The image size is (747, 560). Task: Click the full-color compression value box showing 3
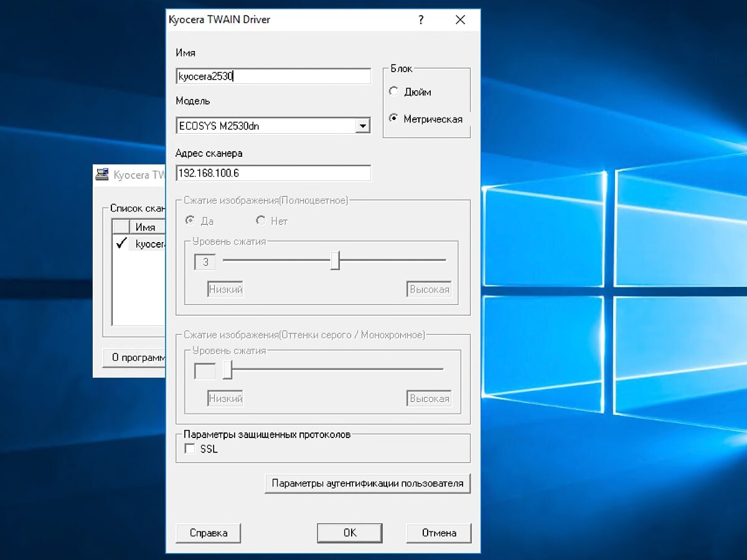pyautogui.click(x=205, y=262)
